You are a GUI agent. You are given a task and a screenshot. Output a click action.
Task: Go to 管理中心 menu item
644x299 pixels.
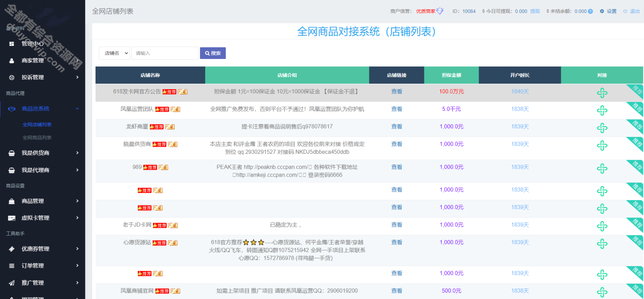[x=32, y=44]
